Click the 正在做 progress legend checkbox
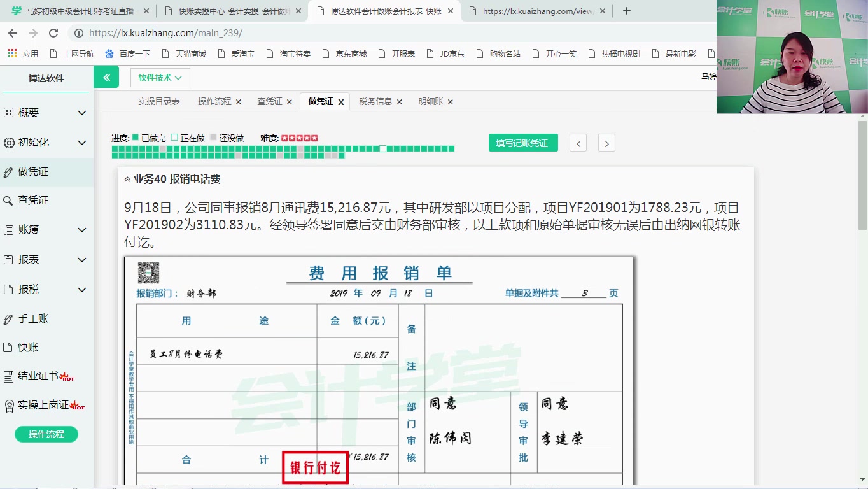This screenshot has width=868, height=489. 173,138
